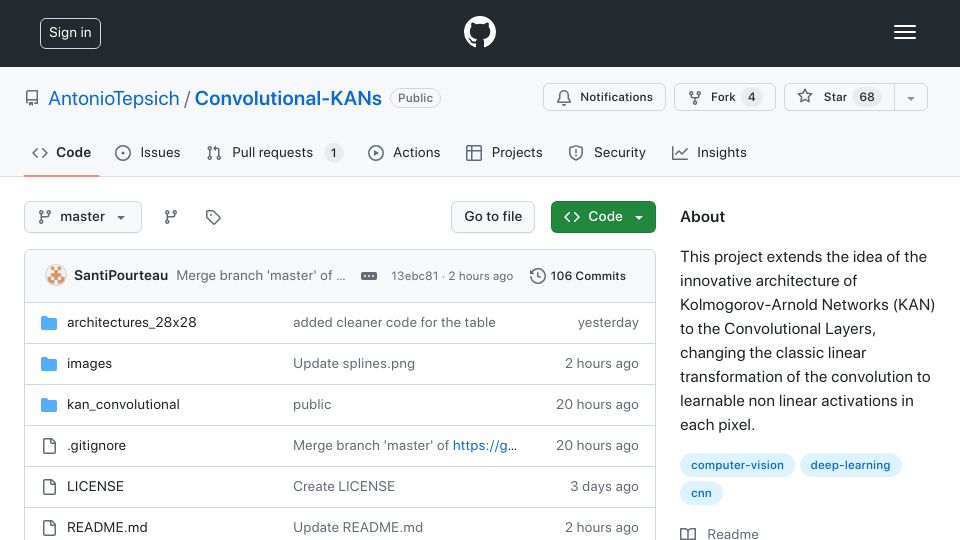The image size is (960, 540).
Task: Open commit "added cleaner code for the table"
Action: pos(394,323)
